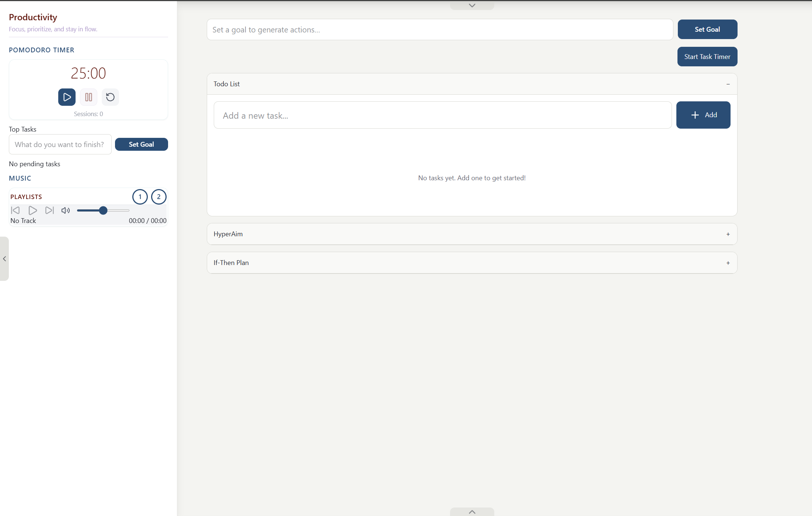812x516 pixels.
Task: Click Add to create a new task
Action: [703, 115]
